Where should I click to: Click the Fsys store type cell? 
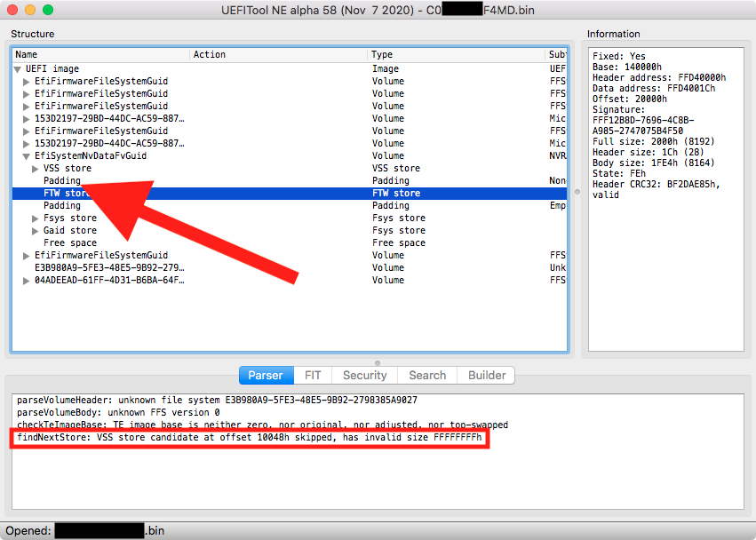399,218
